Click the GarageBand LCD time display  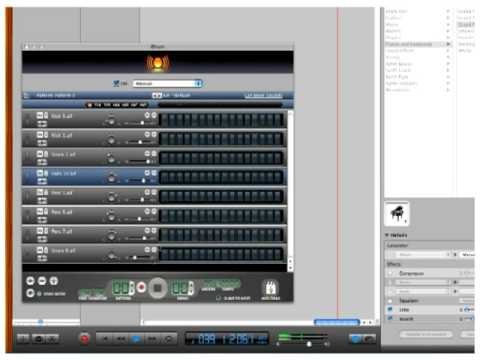[x=227, y=339]
